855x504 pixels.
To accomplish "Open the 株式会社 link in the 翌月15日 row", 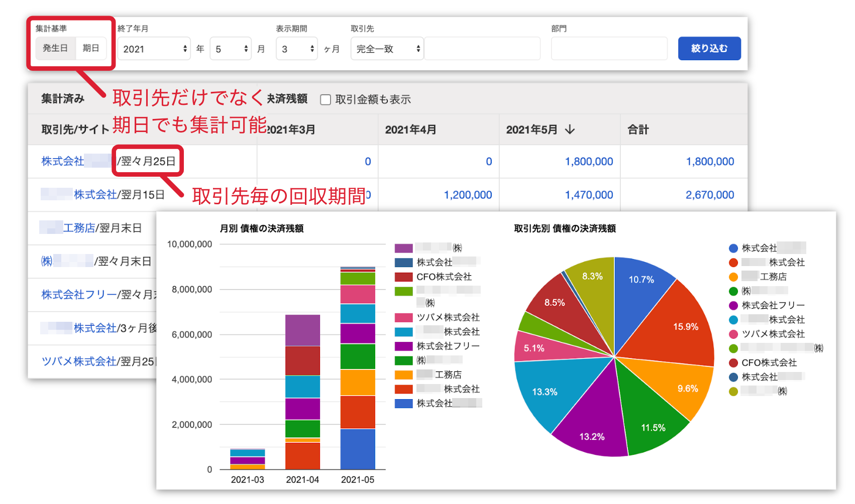I will tap(95, 195).
